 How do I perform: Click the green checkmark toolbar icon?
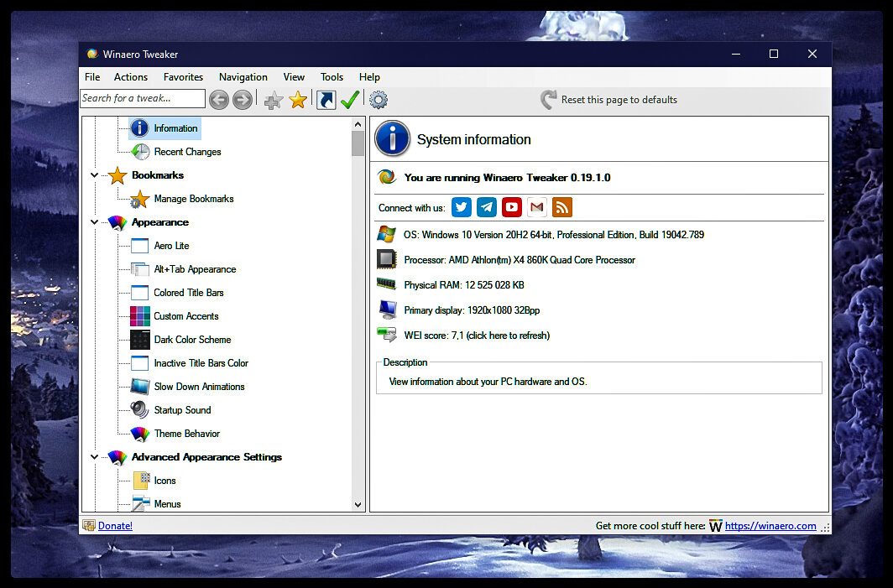click(350, 100)
